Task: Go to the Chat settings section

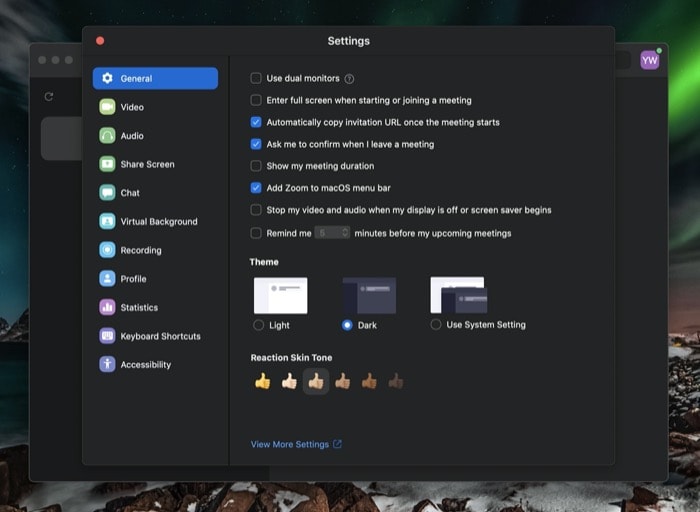Action: (x=155, y=193)
